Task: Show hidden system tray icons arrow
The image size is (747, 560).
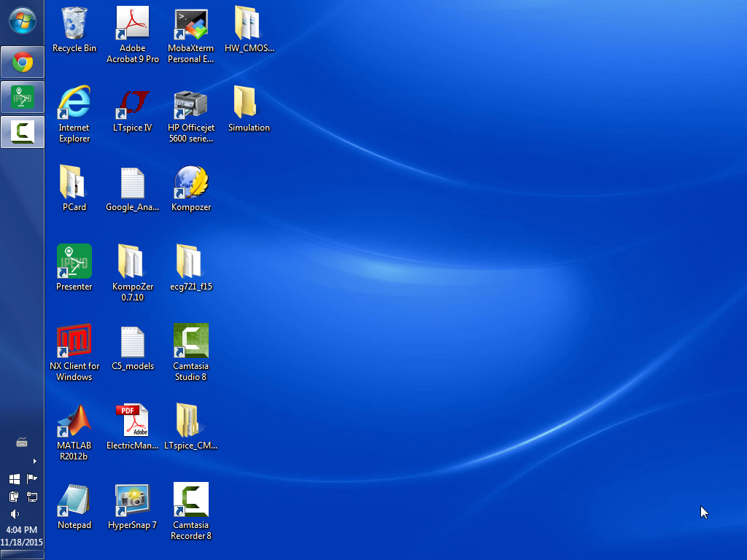Action: click(x=34, y=461)
